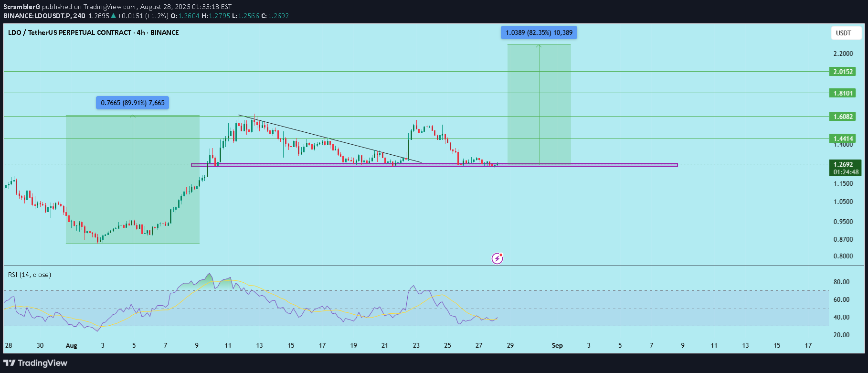Click the 1.0500 price axis tick
868x373 pixels.
click(x=843, y=202)
